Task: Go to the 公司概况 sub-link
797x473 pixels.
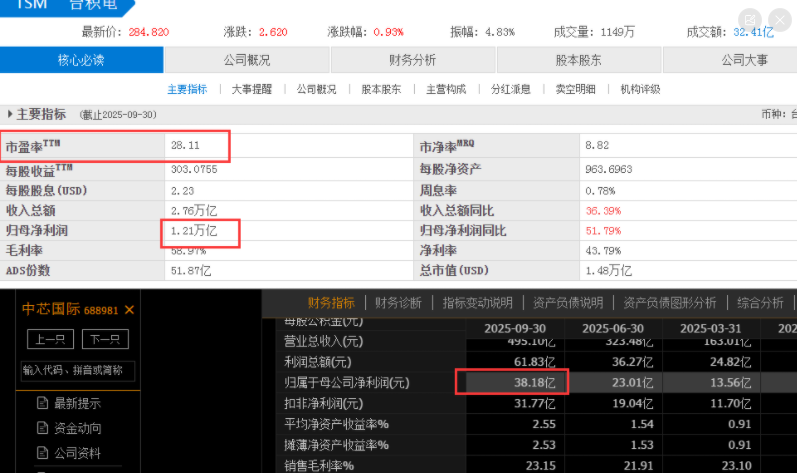Action: [316, 89]
